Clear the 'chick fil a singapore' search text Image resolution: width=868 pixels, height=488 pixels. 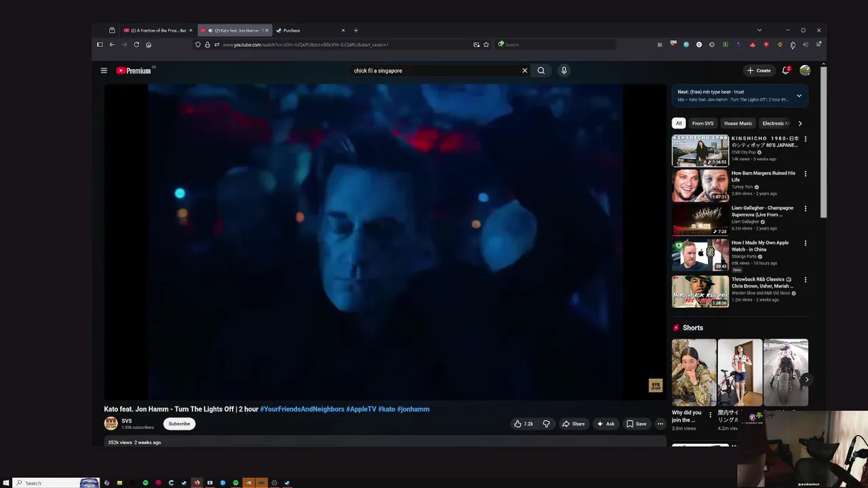coord(524,70)
